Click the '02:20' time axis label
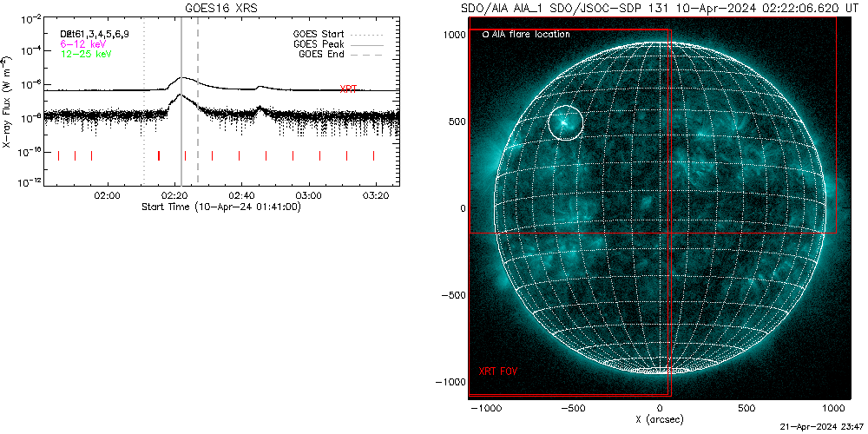This screenshot has height=434, width=868. tap(175, 196)
